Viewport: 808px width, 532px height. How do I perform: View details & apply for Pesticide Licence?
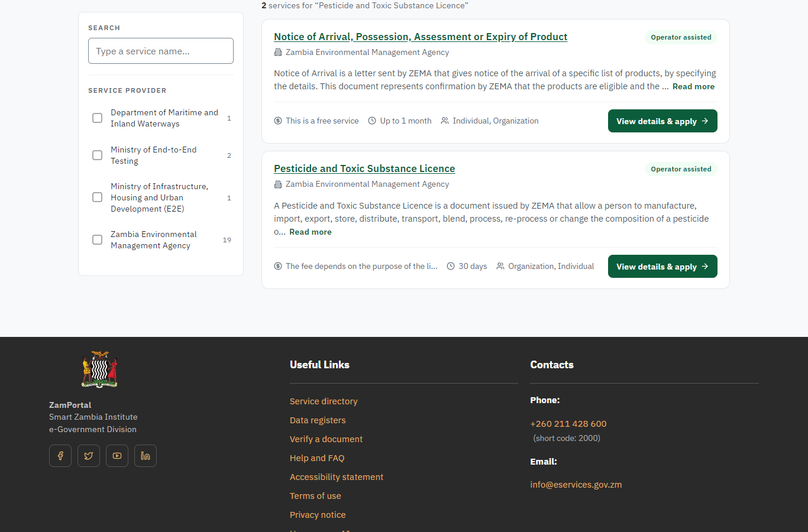662,267
